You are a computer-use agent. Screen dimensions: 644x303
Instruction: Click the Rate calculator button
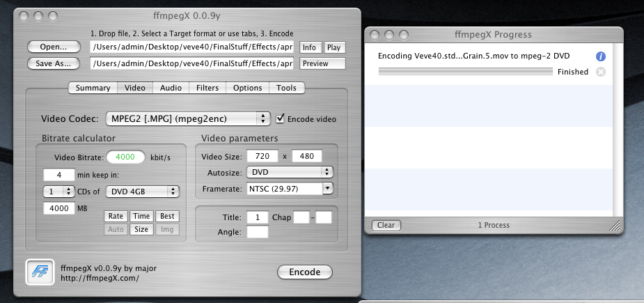pyautogui.click(x=116, y=216)
